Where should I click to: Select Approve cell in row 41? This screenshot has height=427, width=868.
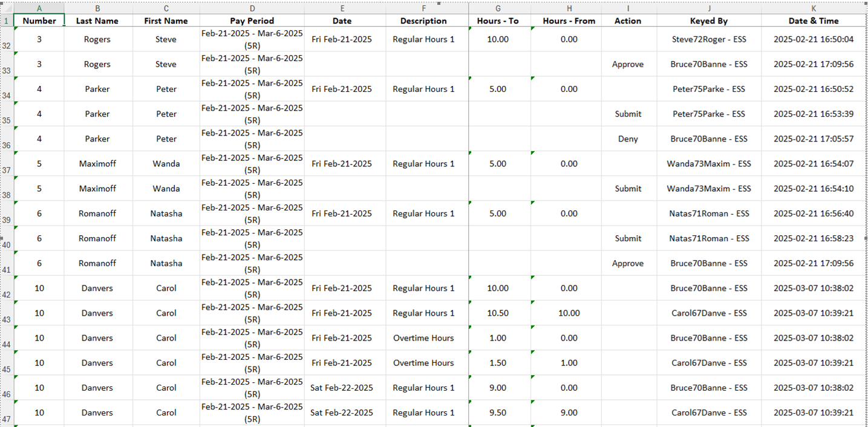point(628,264)
